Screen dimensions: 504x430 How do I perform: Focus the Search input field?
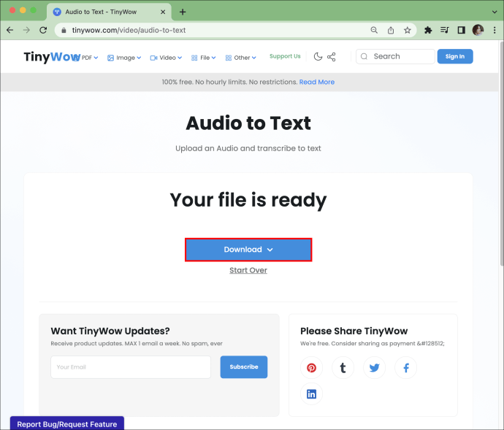tap(395, 56)
